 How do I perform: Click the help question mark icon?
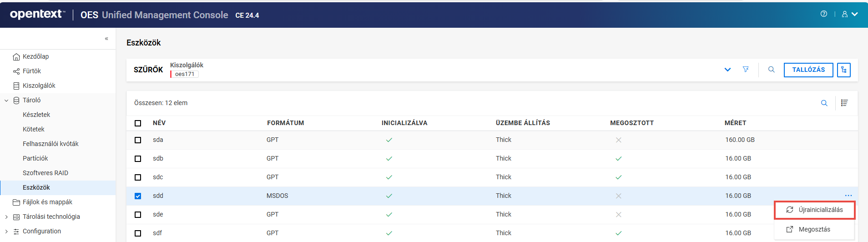823,14
